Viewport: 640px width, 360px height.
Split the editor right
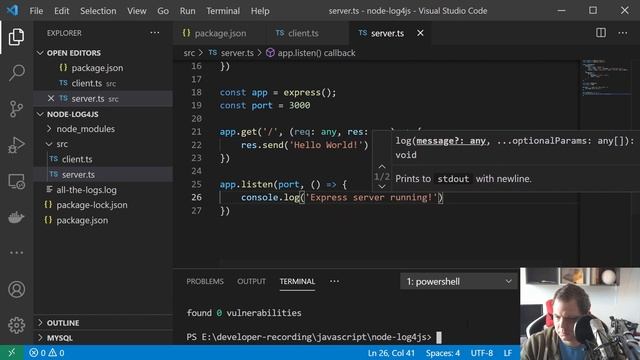(x=601, y=33)
